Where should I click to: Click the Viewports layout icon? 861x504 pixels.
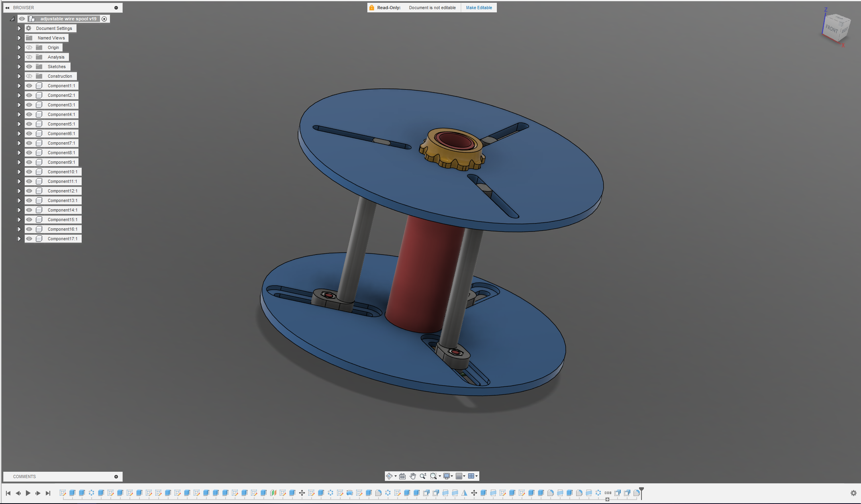tap(472, 476)
